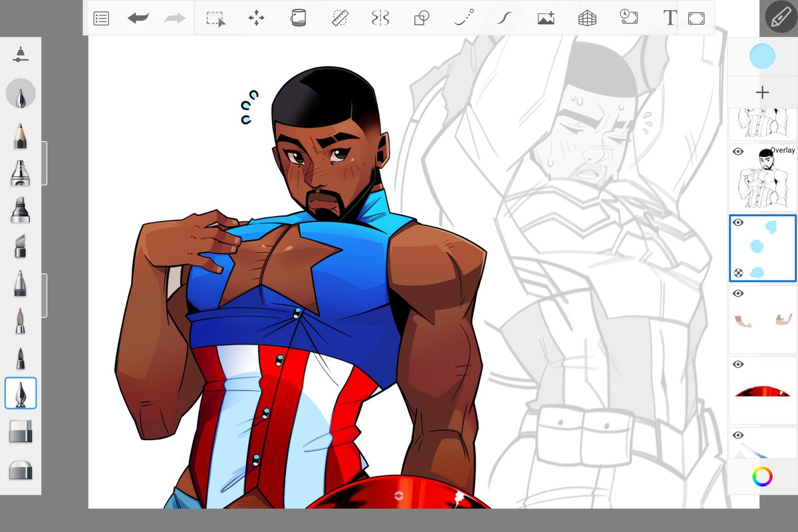Viewport: 798px width, 532px height.
Task: Select the technical pen brush
Action: click(x=21, y=283)
